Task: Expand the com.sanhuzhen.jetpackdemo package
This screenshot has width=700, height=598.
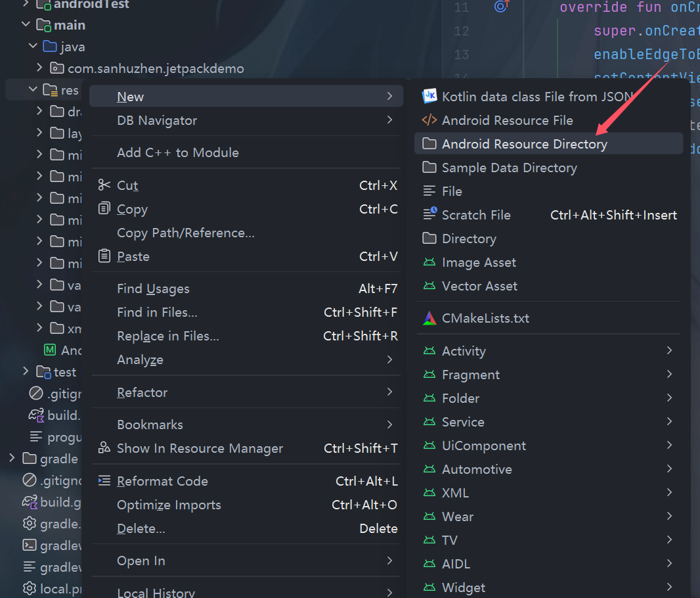Action: click(x=41, y=68)
